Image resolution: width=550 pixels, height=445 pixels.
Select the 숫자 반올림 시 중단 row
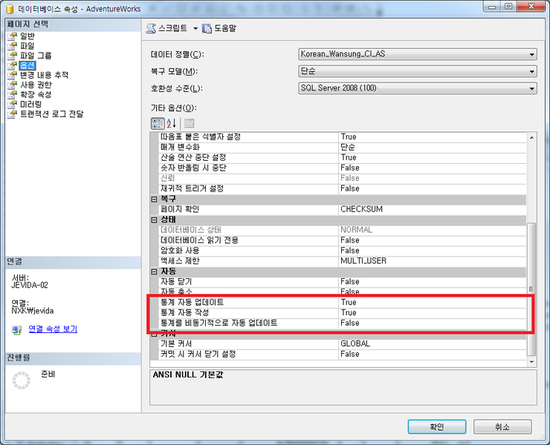[x=342, y=168]
